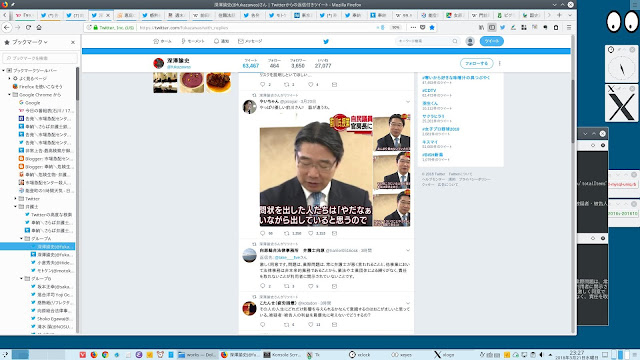The image size is (640, 360).
Task: Open the soup bowl photo thumbnail
Action: [191, 82]
